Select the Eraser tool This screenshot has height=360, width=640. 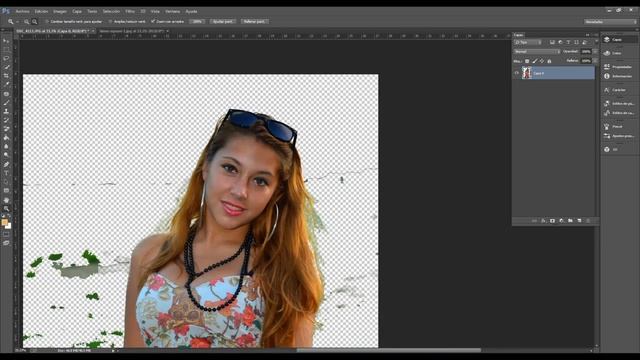[x=6, y=129]
